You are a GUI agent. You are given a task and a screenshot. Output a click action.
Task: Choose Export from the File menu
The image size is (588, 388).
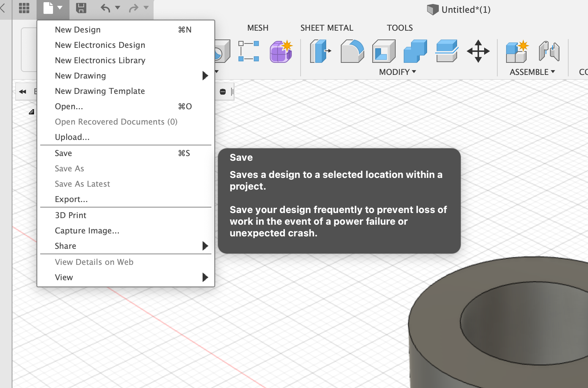(71, 199)
